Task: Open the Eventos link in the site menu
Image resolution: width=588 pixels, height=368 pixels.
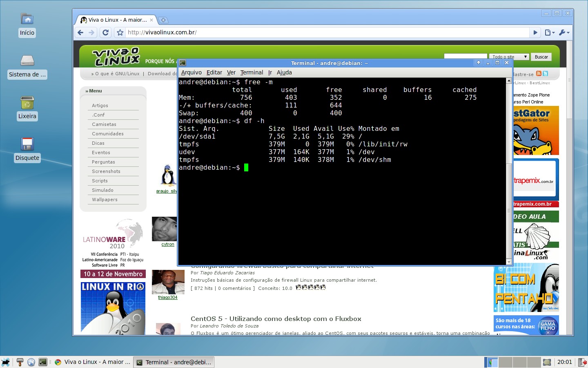Action: click(x=101, y=153)
